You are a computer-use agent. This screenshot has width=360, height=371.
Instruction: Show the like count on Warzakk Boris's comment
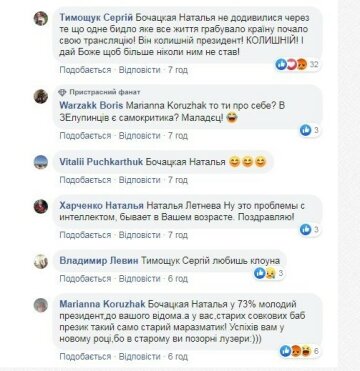pyautogui.click(x=310, y=130)
